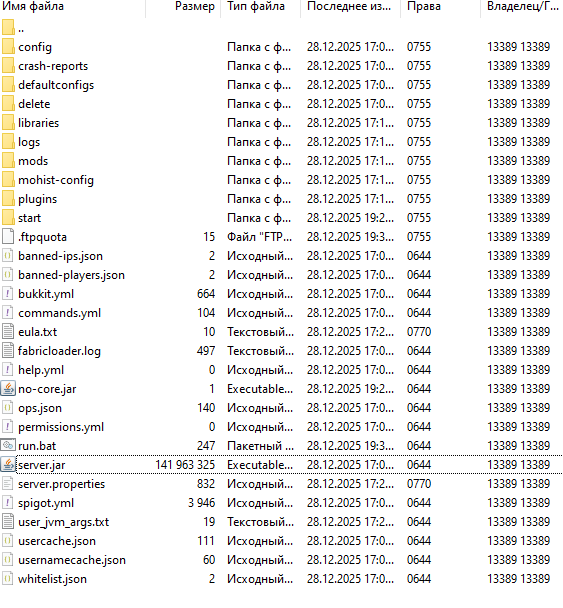Sort by the Последнее изменение column header
The height and width of the screenshot is (608, 563).
pyautogui.click(x=350, y=7)
